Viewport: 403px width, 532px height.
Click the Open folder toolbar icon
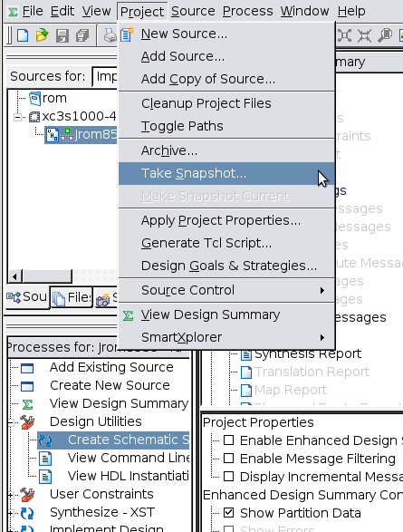coord(42,35)
